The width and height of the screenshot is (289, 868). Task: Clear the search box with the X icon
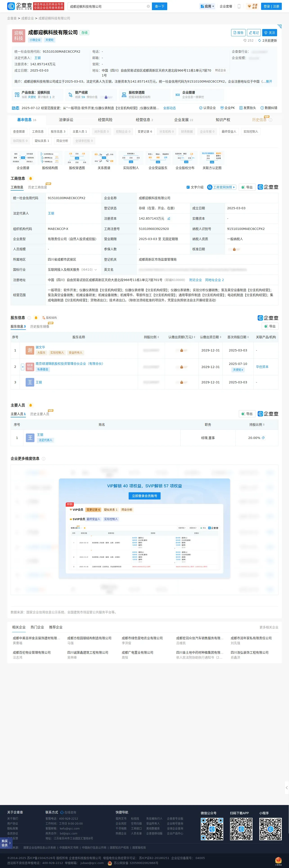[x=148, y=6]
